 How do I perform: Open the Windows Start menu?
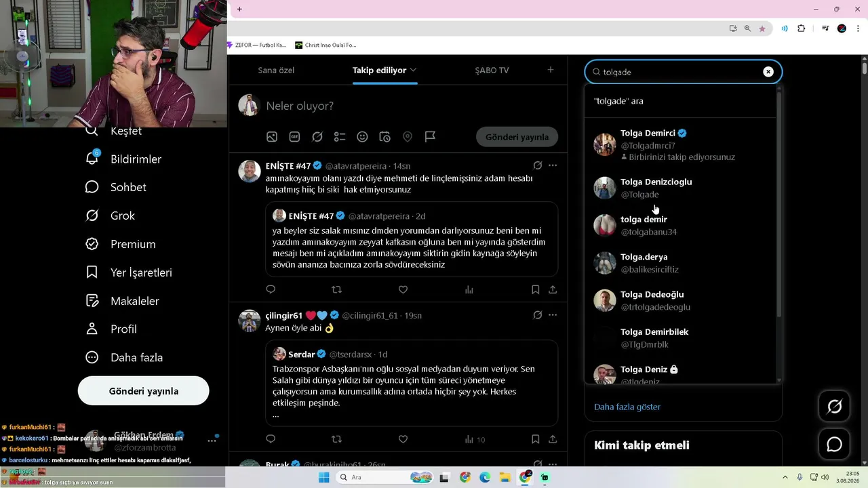click(324, 477)
